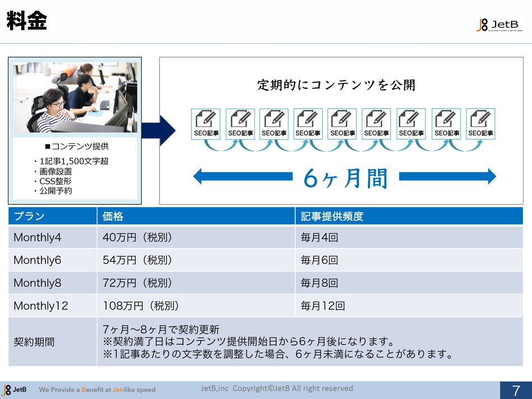Open the office workers photo
Screen dimensions: 532x399
pos(75,97)
